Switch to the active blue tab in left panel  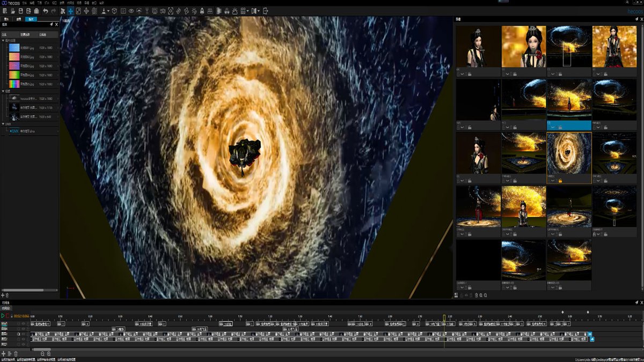[31, 19]
